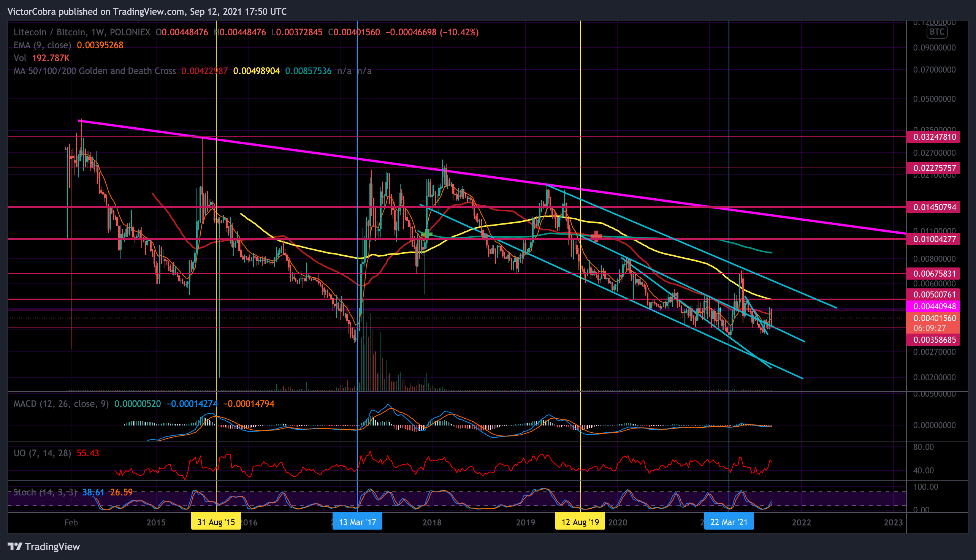Click the MACD (12, 26, close, 9) label
Image resolution: width=976 pixels, height=560 pixels.
[61, 404]
